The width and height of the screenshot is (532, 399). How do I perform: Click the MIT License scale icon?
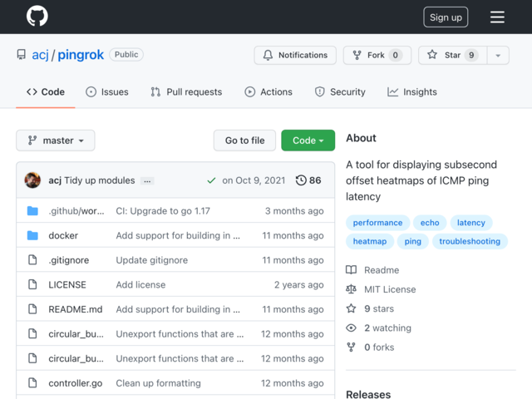tap(351, 289)
